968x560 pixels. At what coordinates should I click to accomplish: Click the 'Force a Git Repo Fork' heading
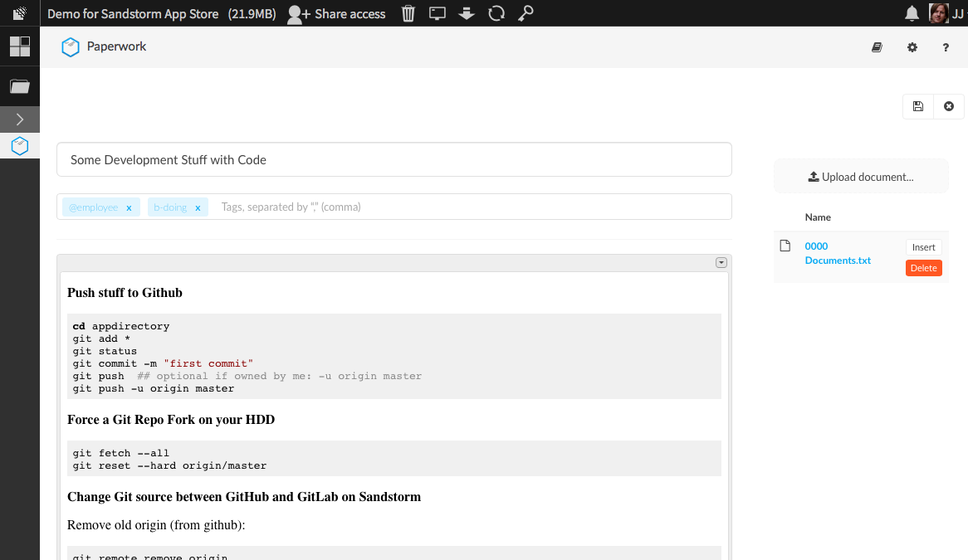click(x=171, y=420)
